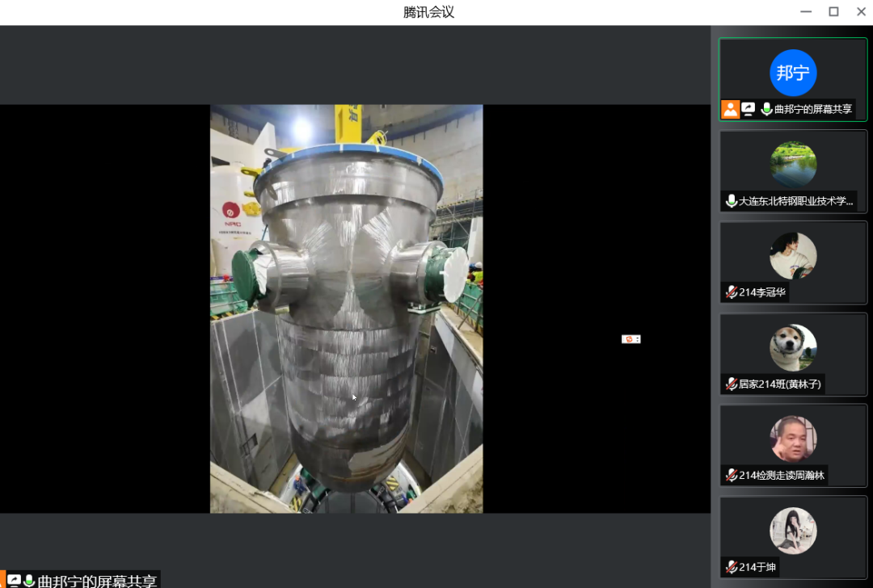Click the muted mic icon beside 214李冠华

tap(732, 292)
